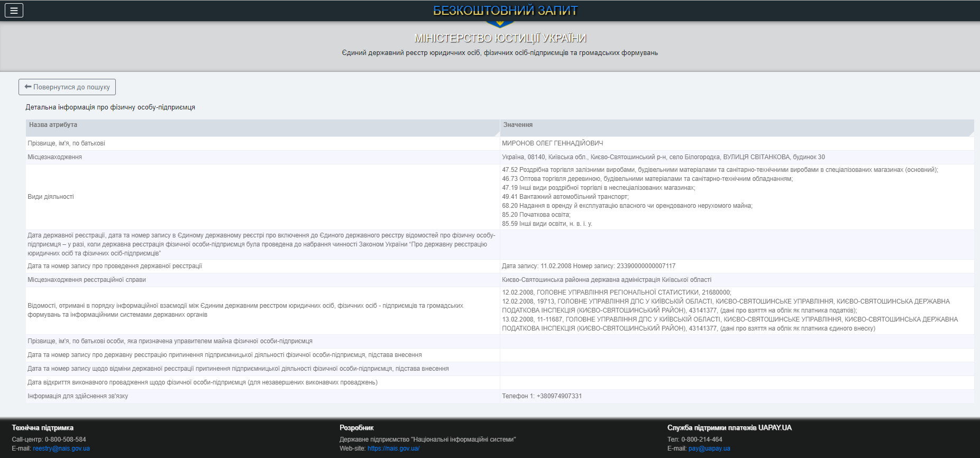Select the Місцезнаходження реєстраційної справи row label
Viewport: 980px width, 458px height.
click(x=87, y=280)
